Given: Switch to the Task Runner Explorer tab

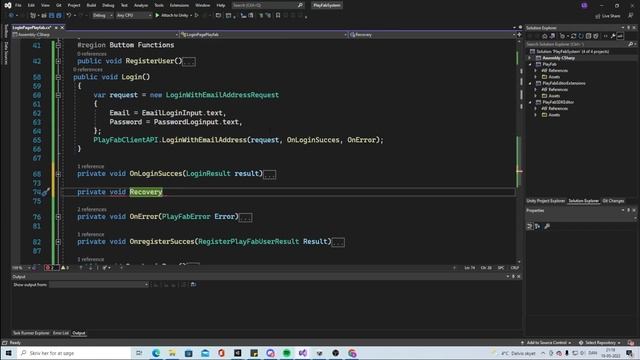Looking at the screenshot, I should (31, 333).
